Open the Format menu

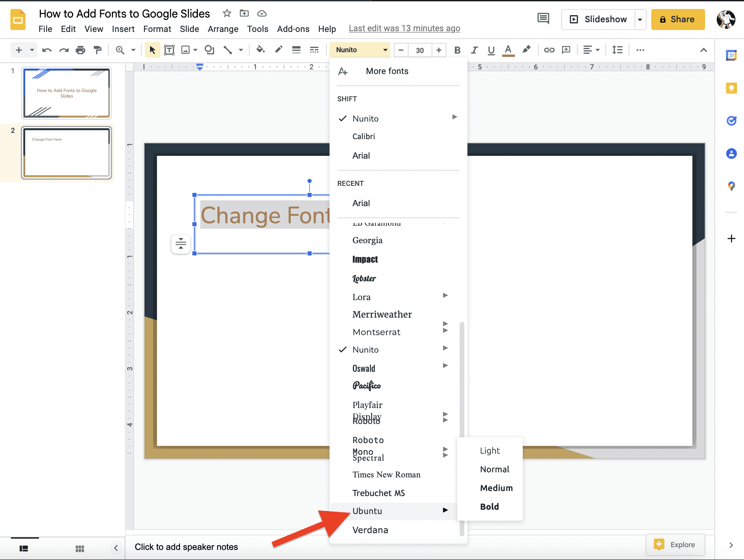tap(157, 29)
